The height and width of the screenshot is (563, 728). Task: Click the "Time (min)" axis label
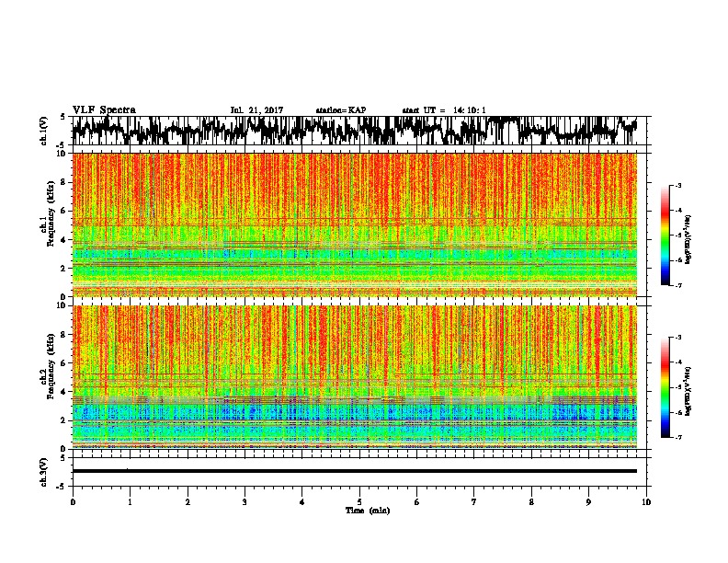[x=368, y=511]
